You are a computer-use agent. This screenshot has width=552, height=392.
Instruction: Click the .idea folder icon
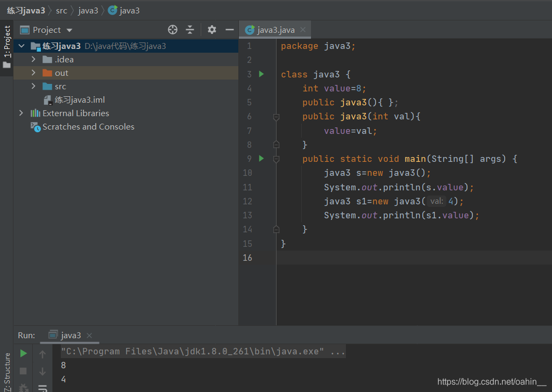tap(47, 60)
